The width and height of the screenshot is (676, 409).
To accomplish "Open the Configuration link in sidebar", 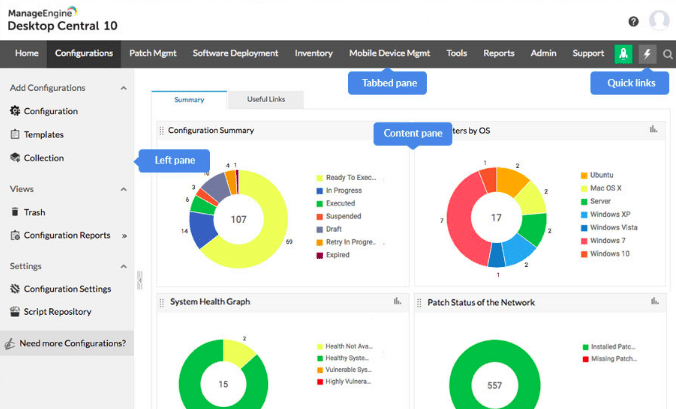I will tap(51, 111).
